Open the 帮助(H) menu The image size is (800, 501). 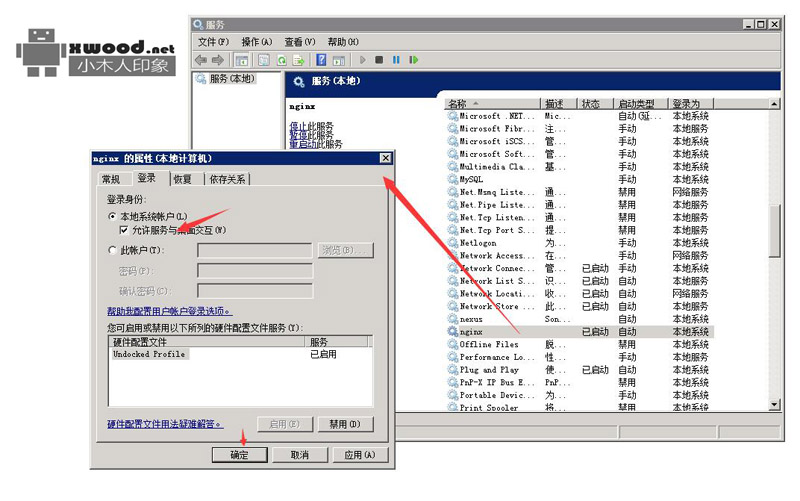click(x=343, y=42)
